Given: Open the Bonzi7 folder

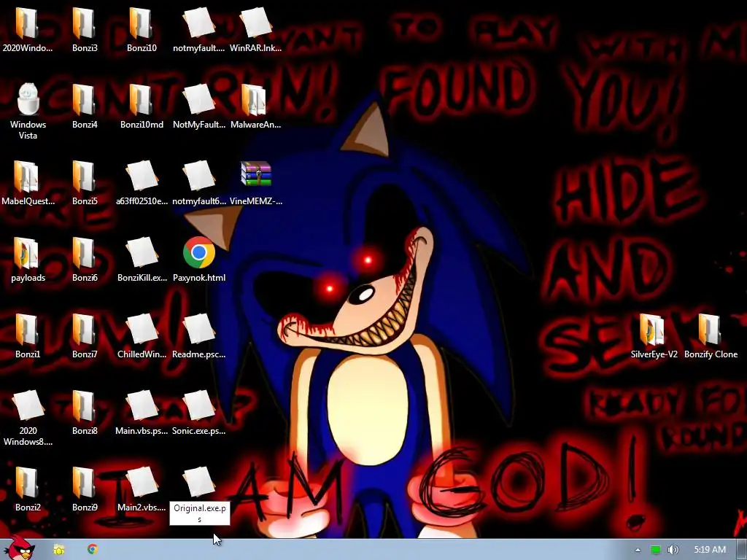Looking at the screenshot, I should (x=85, y=330).
